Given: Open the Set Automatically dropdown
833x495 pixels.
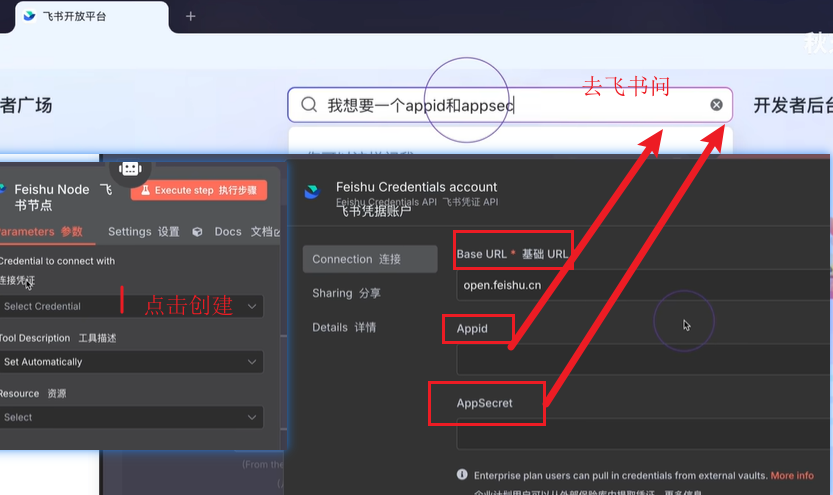Looking at the screenshot, I should (131, 362).
